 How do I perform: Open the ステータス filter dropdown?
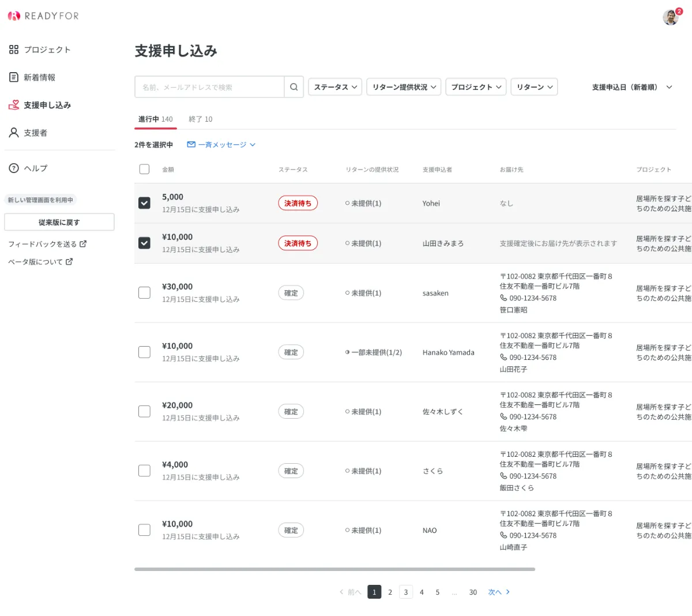coord(335,87)
